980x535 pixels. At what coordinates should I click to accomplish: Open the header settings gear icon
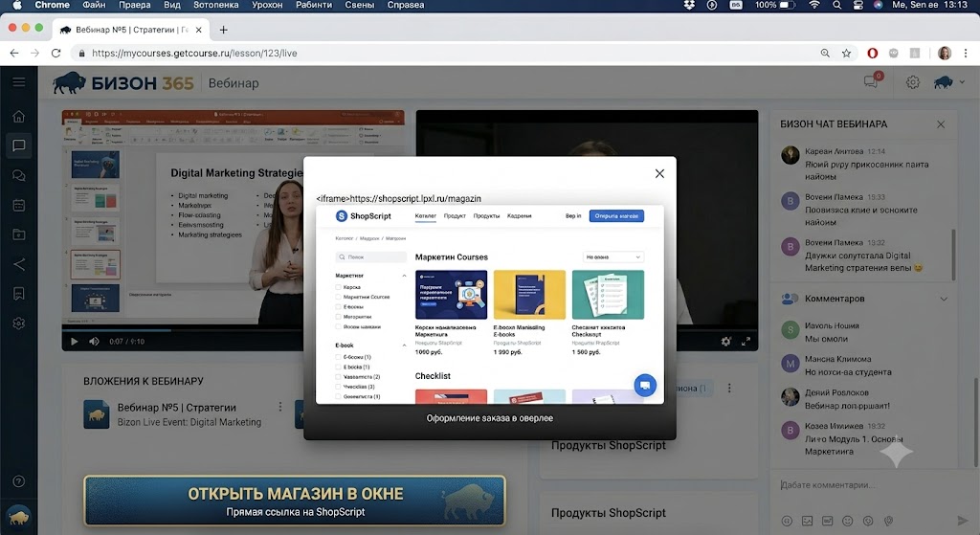(912, 82)
